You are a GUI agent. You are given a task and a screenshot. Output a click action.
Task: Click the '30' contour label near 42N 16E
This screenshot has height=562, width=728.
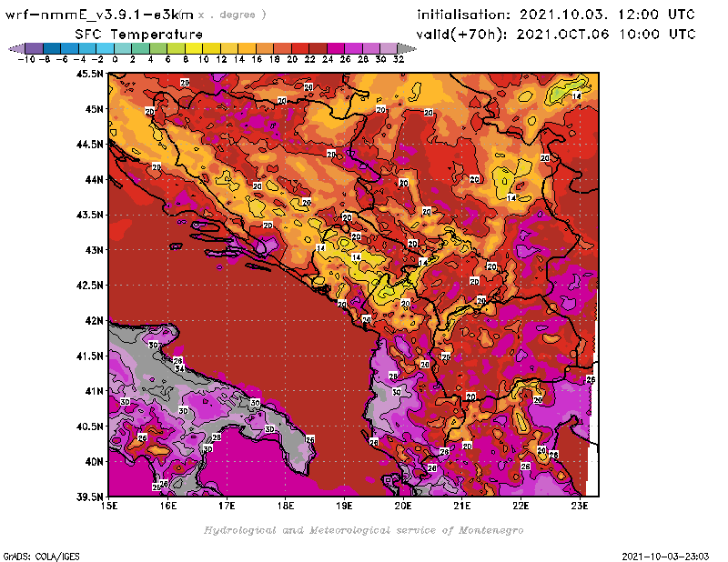point(154,345)
